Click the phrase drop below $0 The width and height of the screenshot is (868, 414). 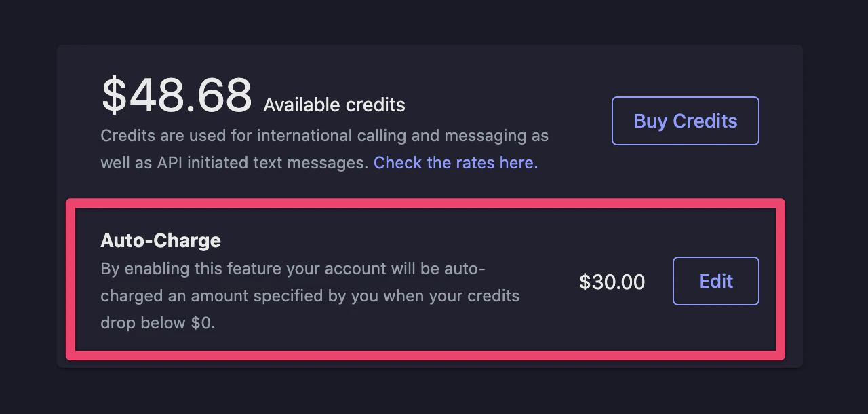point(157,323)
